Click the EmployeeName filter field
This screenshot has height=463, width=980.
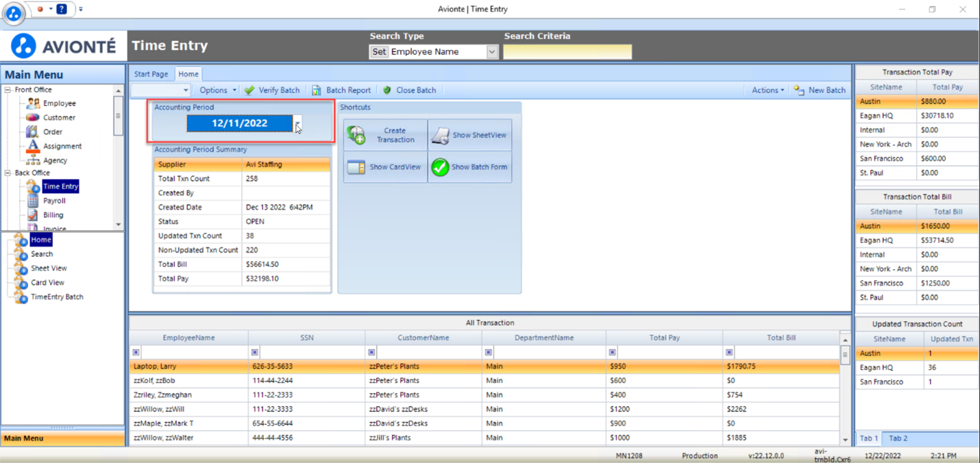point(194,353)
